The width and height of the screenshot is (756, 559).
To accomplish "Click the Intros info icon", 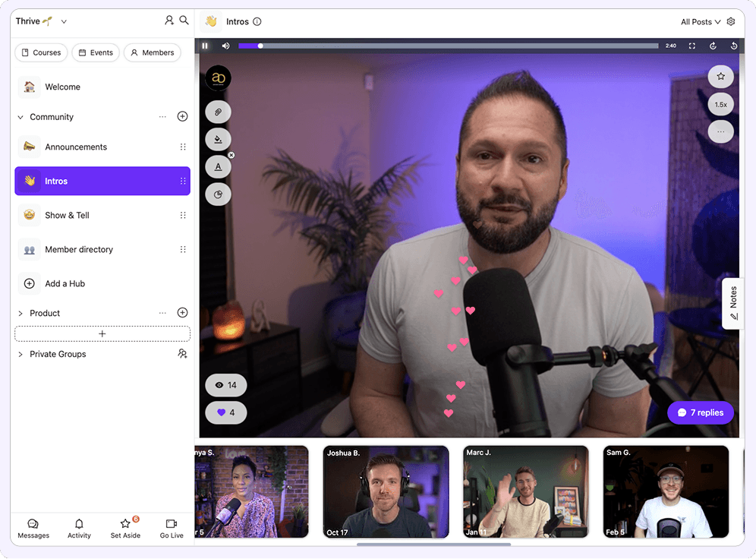I will 257,22.
